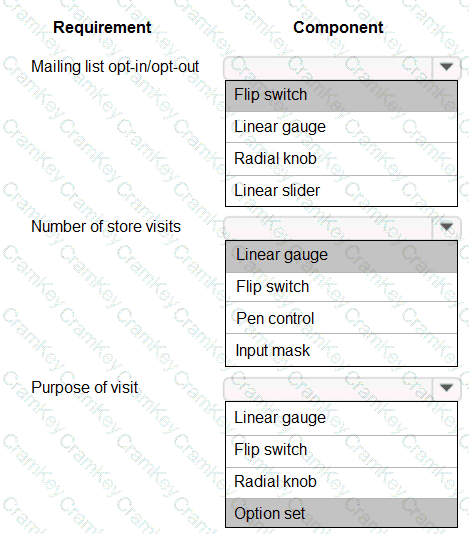Choose Linear gauge in the Mailing list options
Viewport: 469px width, 534px height.
point(341,127)
